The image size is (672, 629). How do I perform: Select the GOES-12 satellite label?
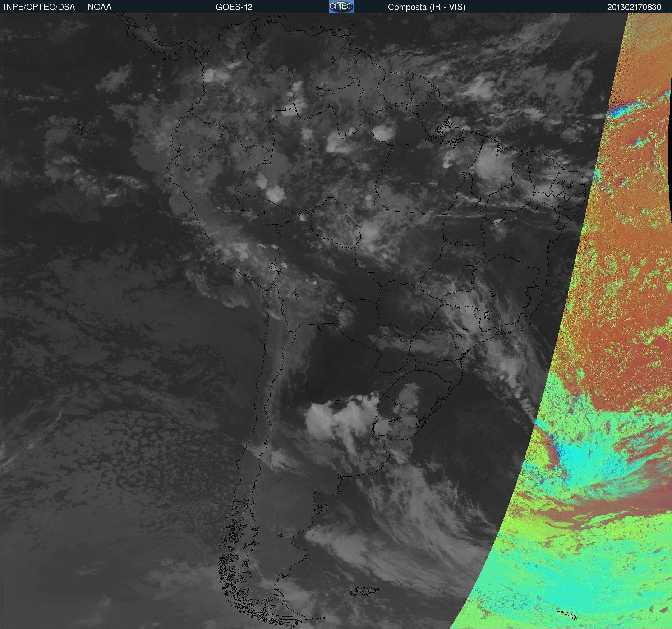pos(234,7)
